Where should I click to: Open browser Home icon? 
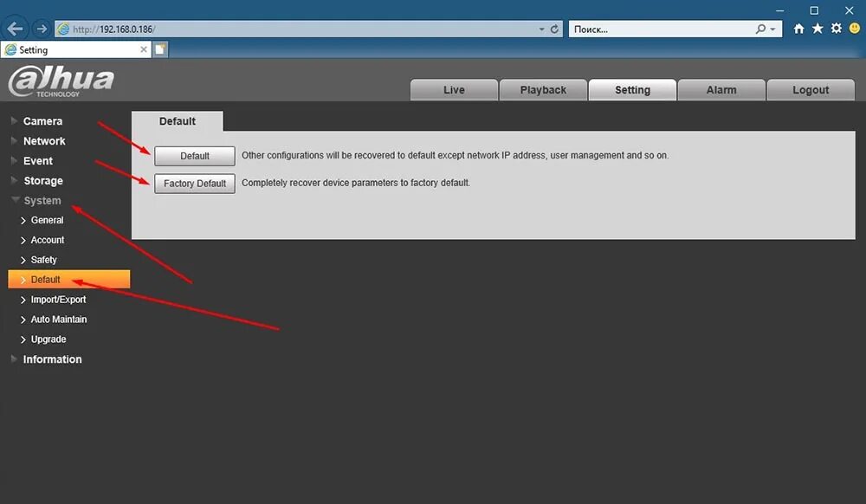(x=798, y=29)
